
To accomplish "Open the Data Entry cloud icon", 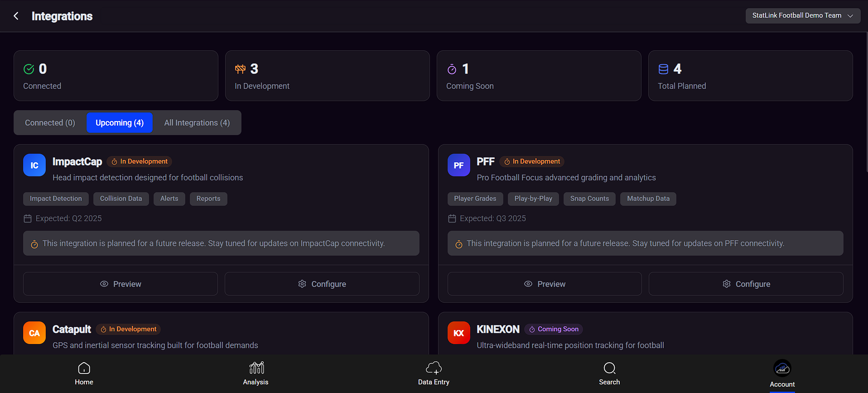I will click(x=434, y=368).
